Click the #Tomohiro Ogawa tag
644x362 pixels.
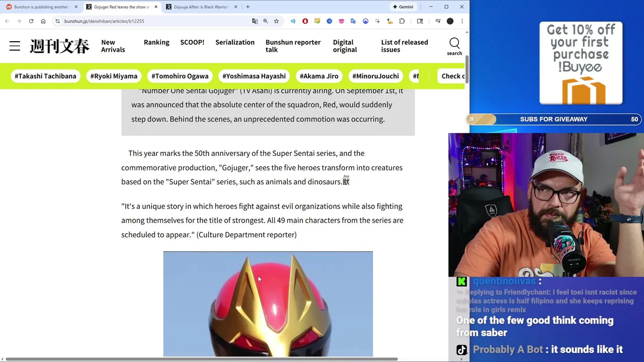(x=180, y=76)
